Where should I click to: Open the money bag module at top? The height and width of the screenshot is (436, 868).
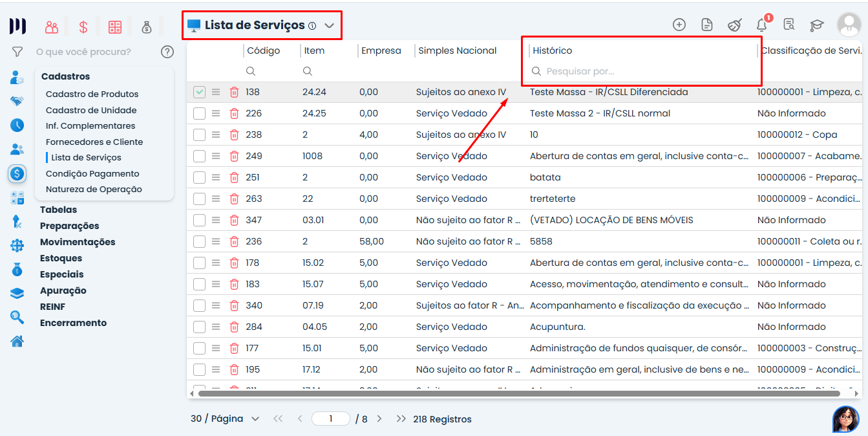click(x=147, y=27)
